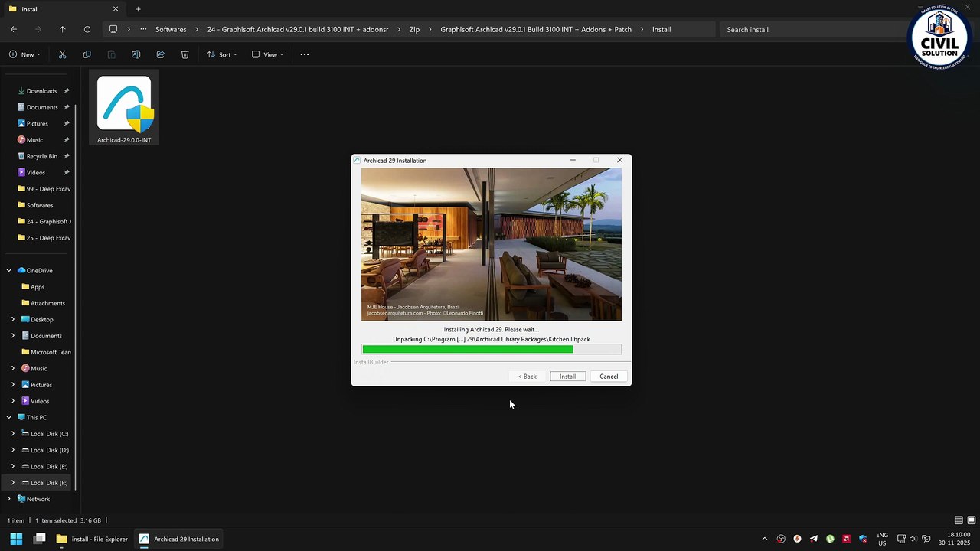980x551 pixels.
Task: Click the uTorrent tray icon
Action: pos(830,539)
